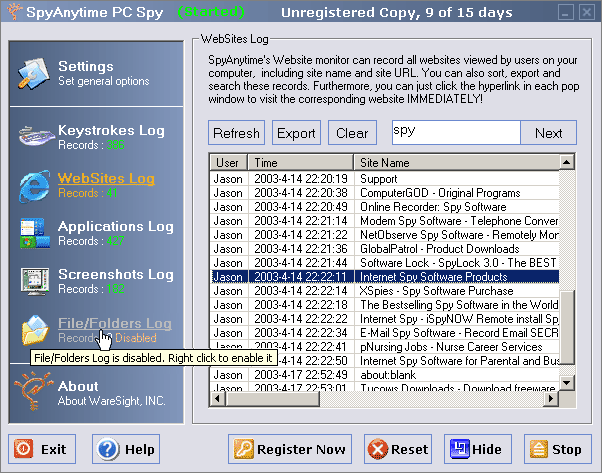The image size is (602, 473).
Task: Select the WebSites Log link
Action: (x=106, y=178)
